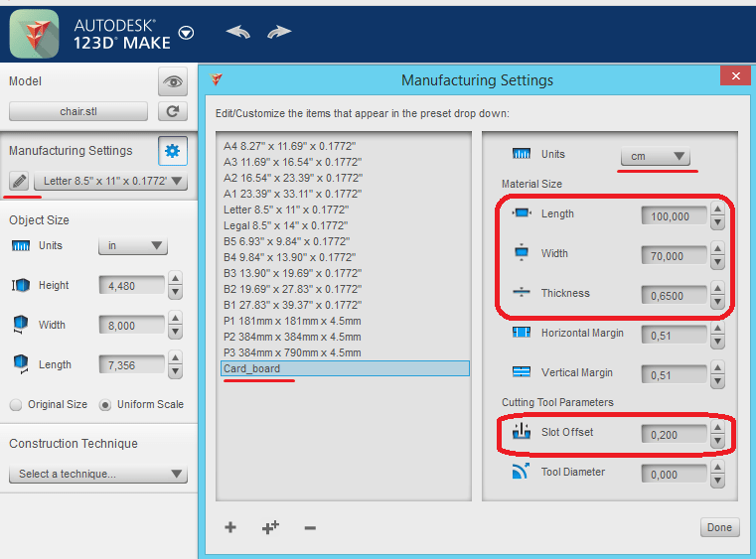The width and height of the screenshot is (756, 559).
Task: Select the A1 23.39" x 33.11" preset
Action: [x=292, y=194]
